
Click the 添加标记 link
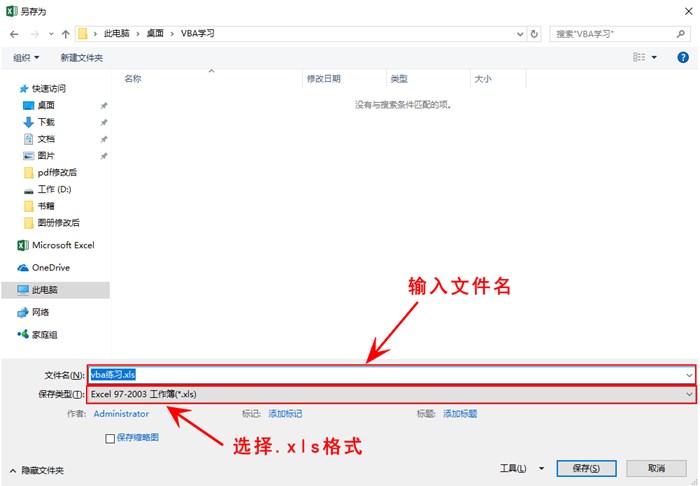[285, 414]
